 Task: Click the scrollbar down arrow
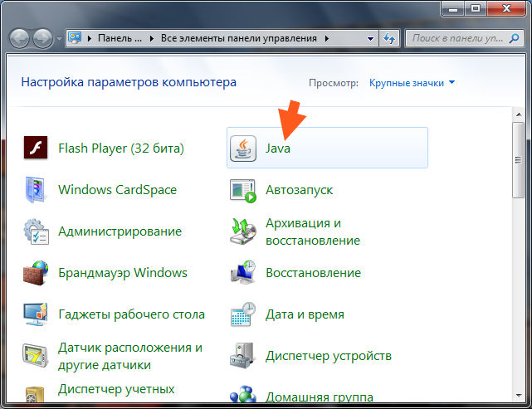tap(519, 395)
